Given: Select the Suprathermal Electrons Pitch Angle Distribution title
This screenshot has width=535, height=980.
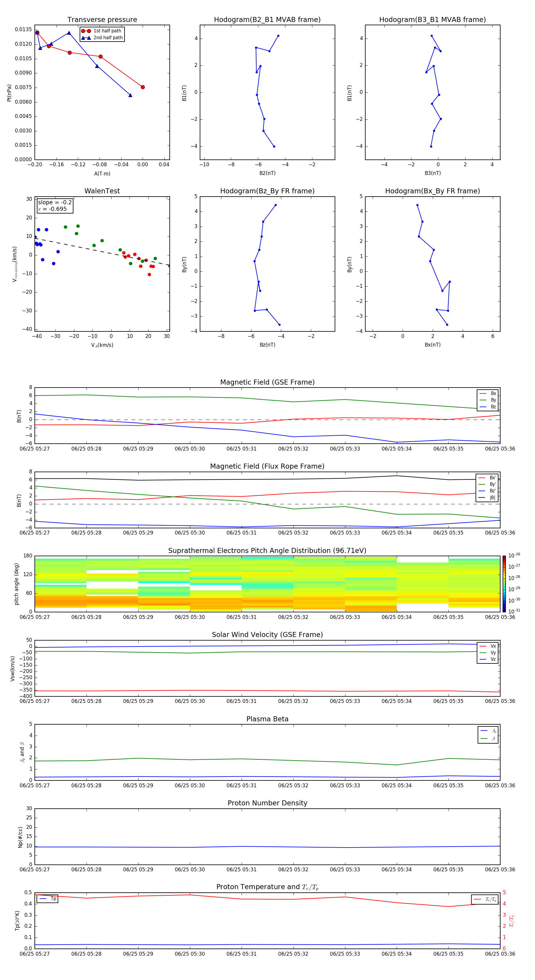Looking at the screenshot, I should [x=267, y=551].
